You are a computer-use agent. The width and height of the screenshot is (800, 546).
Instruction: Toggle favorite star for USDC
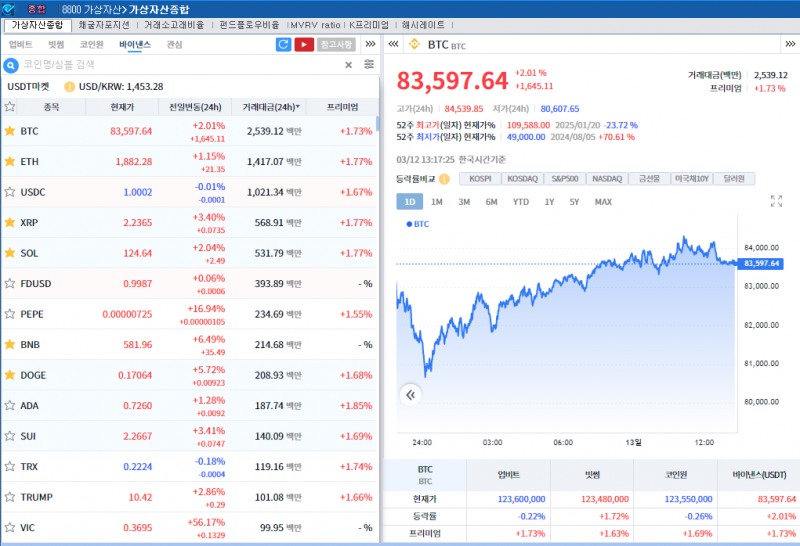pyautogui.click(x=10, y=192)
